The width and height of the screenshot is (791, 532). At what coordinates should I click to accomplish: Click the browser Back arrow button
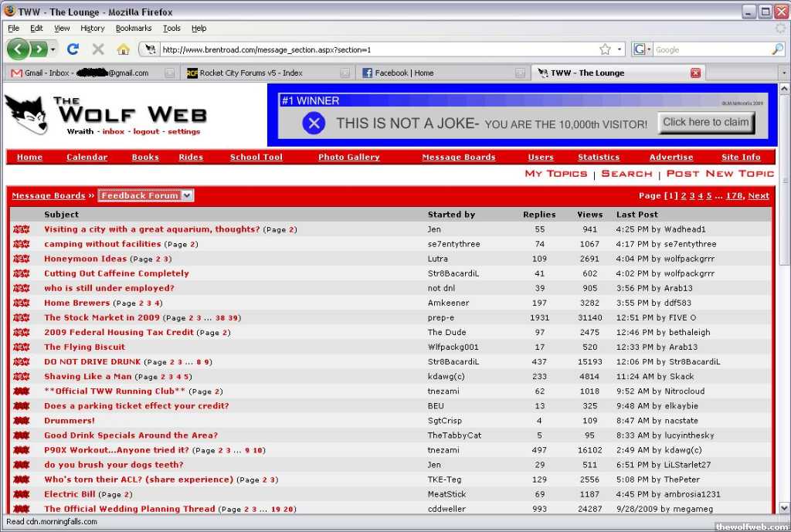[x=19, y=49]
